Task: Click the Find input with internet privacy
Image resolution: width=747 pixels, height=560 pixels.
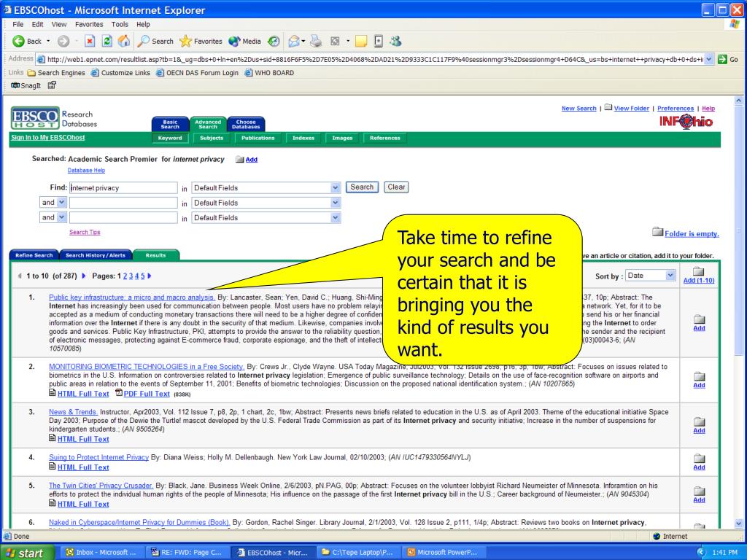Action: click(123, 187)
